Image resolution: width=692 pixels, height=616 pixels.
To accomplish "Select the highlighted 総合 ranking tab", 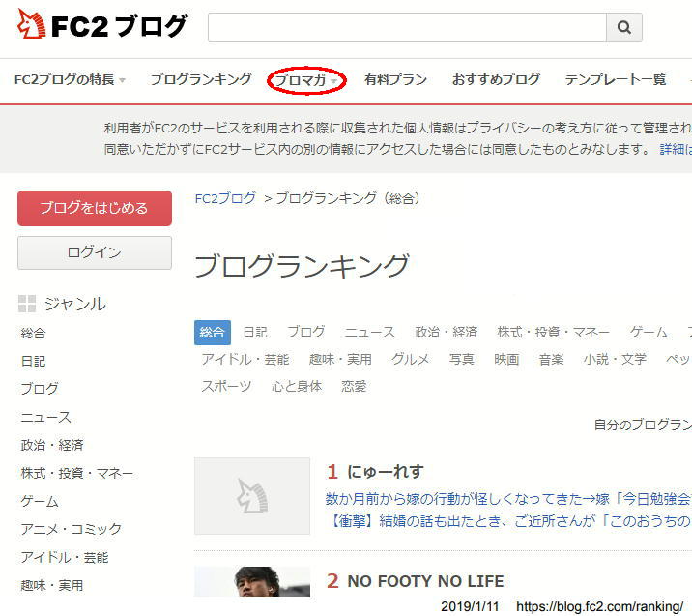I will (213, 333).
